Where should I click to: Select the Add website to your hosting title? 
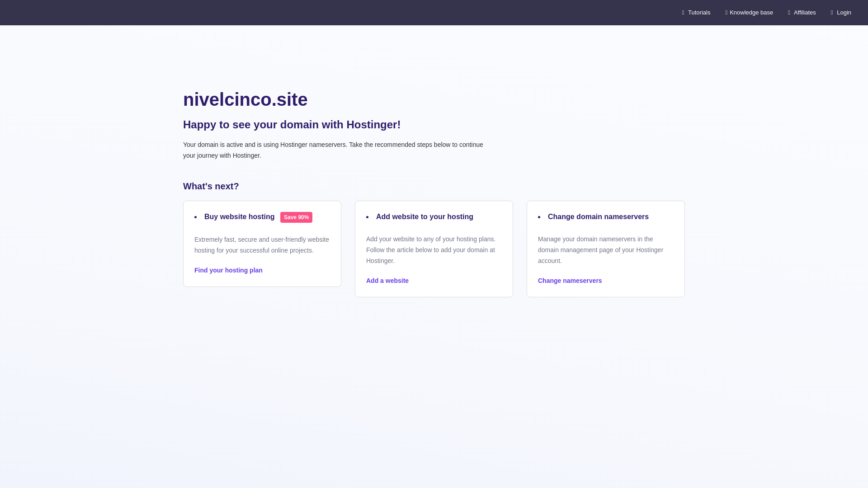425,217
